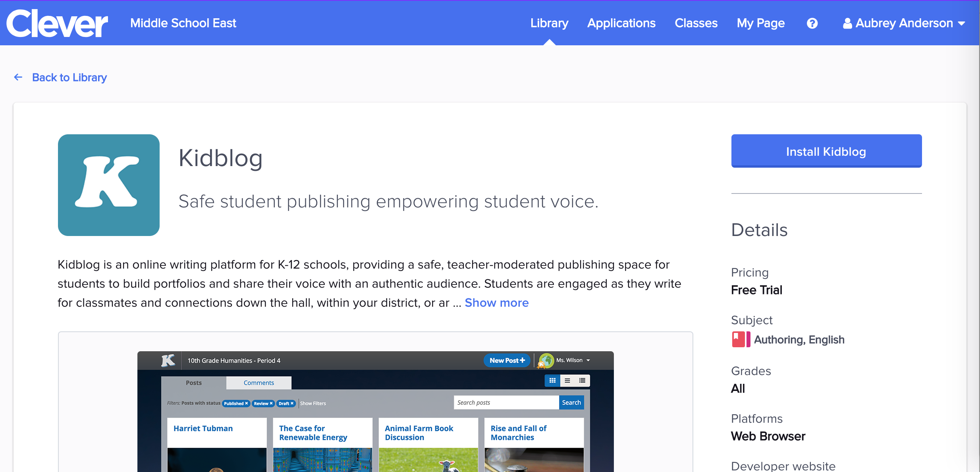Image resolution: width=980 pixels, height=472 pixels.
Task: Switch to the Classes tab
Action: (x=696, y=23)
